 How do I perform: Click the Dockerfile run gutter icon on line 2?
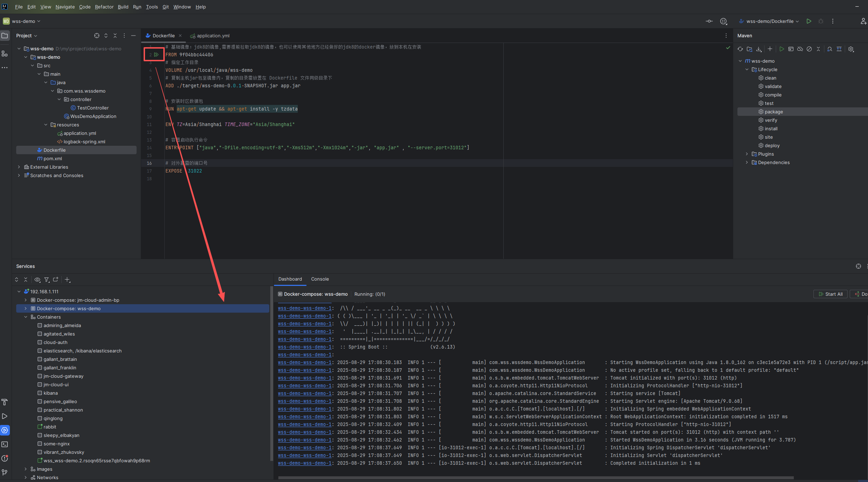pyautogui.click(x=156, y=55)
